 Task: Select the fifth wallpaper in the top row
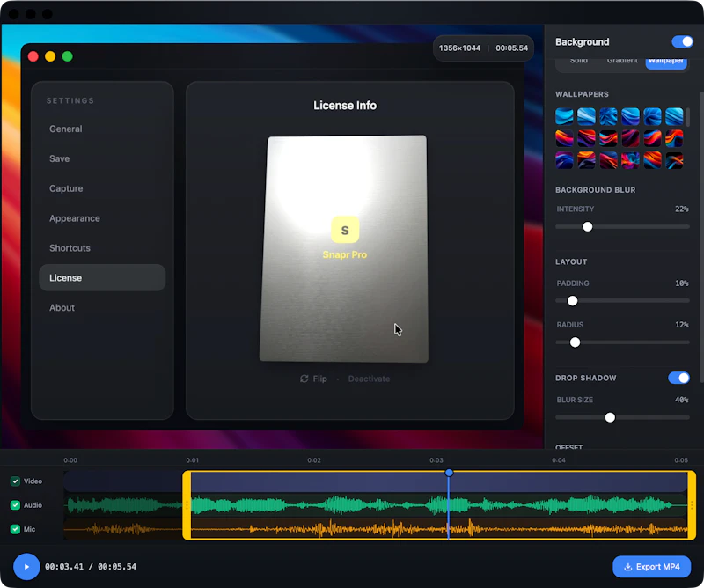point(652,116)
